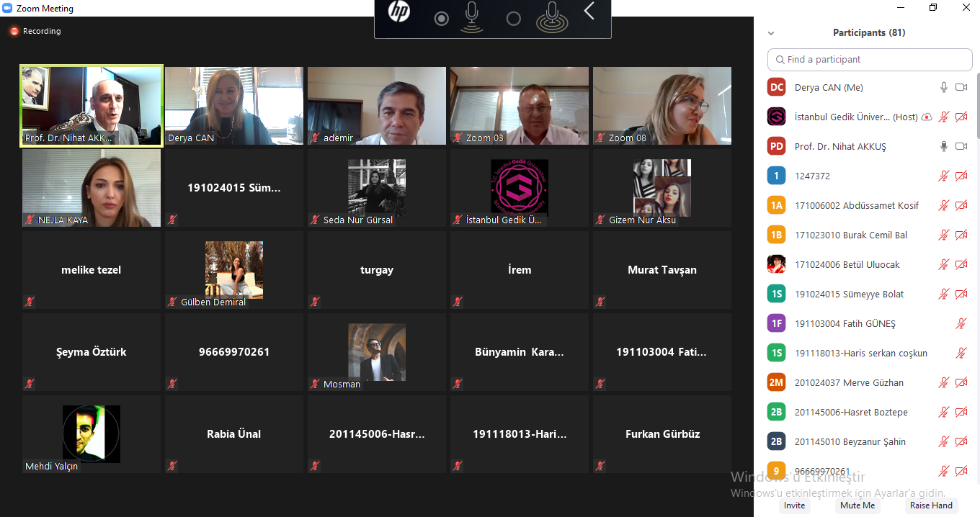Select the Zoom 08 video tile
Viewport: 980px width, 517px height.
click(662, 106)
